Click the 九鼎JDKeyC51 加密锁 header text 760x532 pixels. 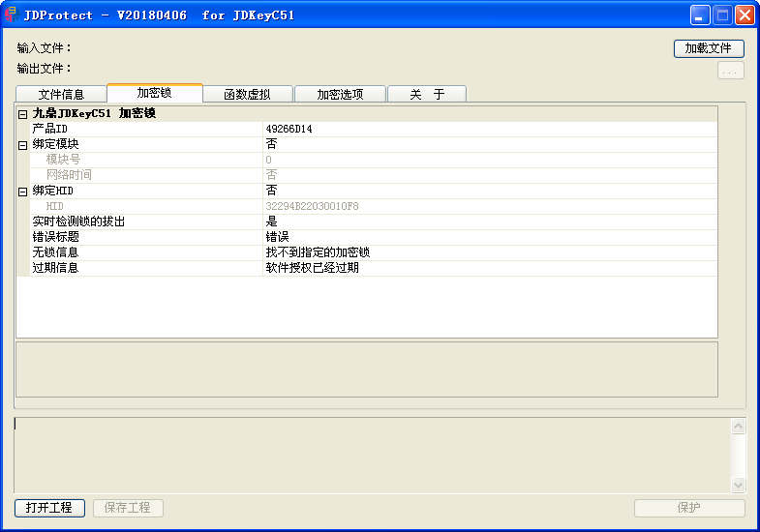point(94,113)
